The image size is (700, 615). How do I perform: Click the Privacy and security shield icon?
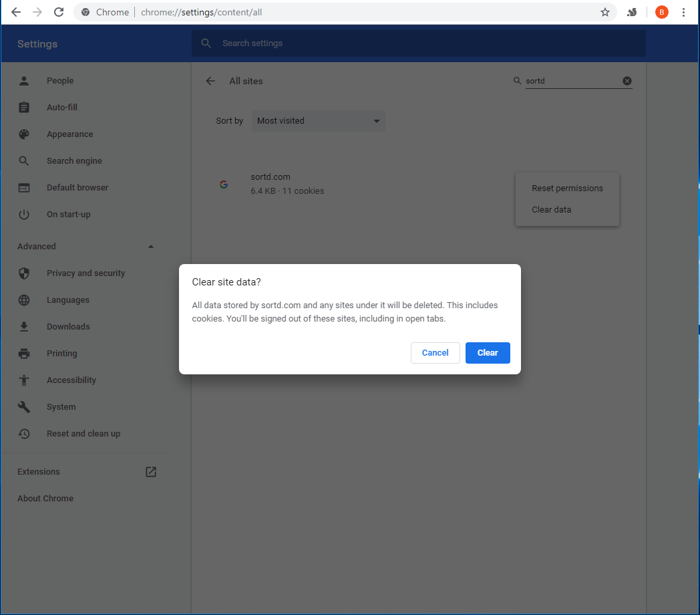click(24, 273)
